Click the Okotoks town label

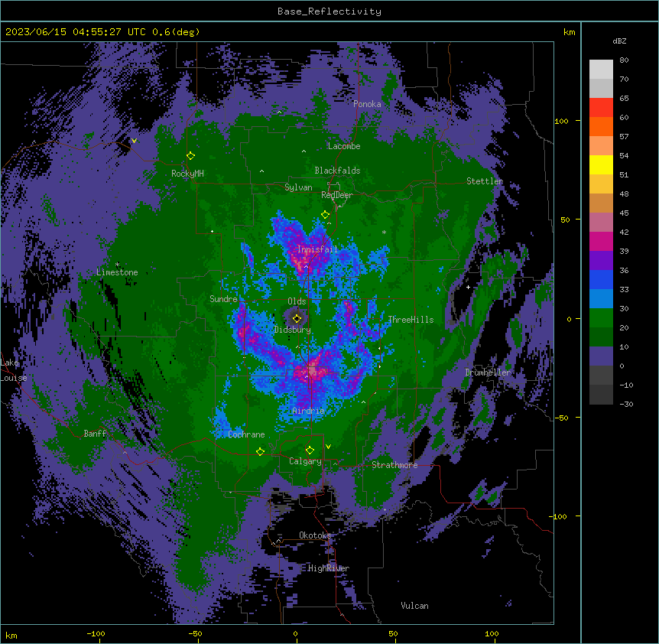pos(315,535)
